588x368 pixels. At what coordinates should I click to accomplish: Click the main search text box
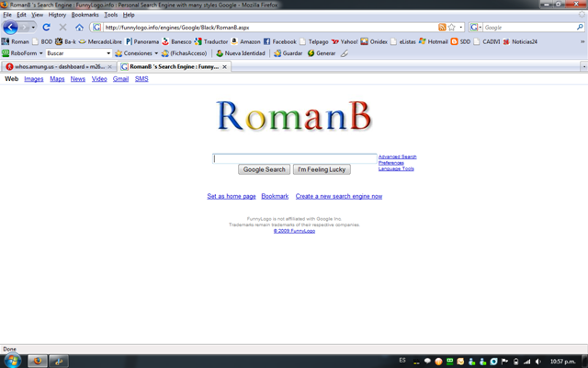pyautogui.click(x=294, y=159)
